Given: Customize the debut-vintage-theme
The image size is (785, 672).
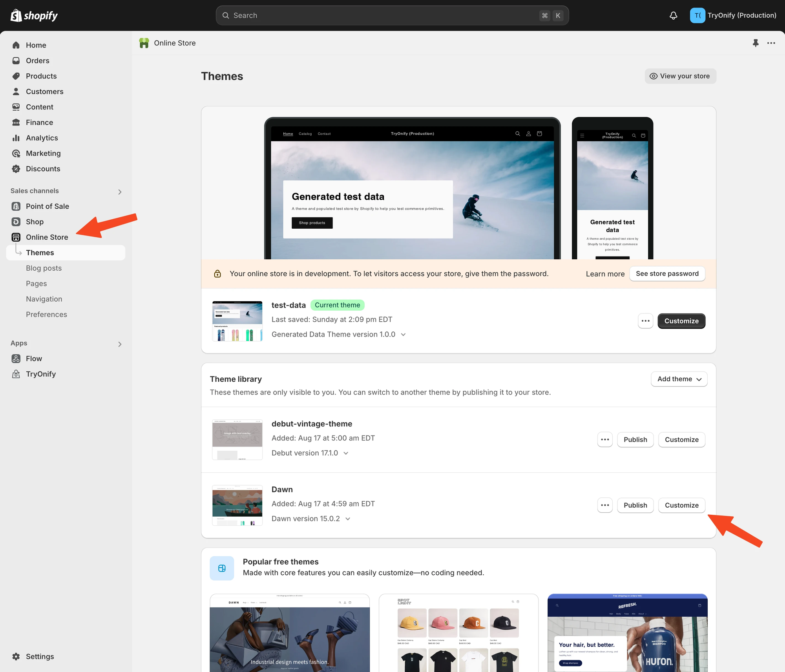Looking at the screenshot, I should [681, 439].
